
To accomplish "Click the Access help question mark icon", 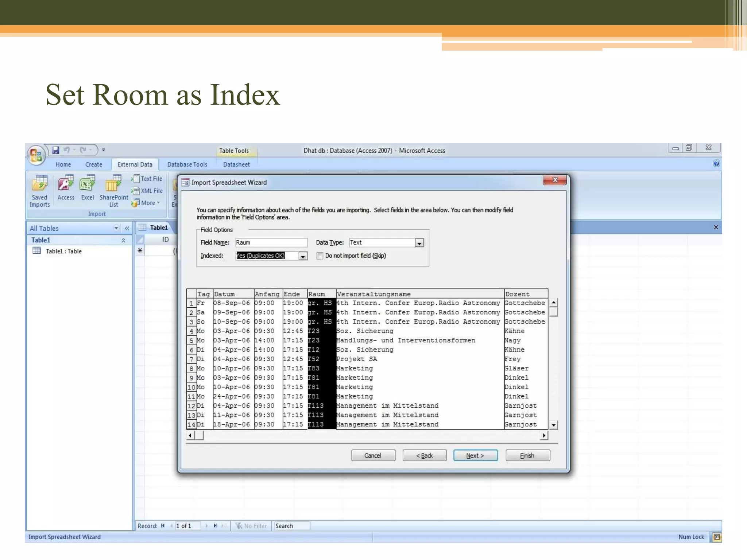I will [x=716, y=164].
